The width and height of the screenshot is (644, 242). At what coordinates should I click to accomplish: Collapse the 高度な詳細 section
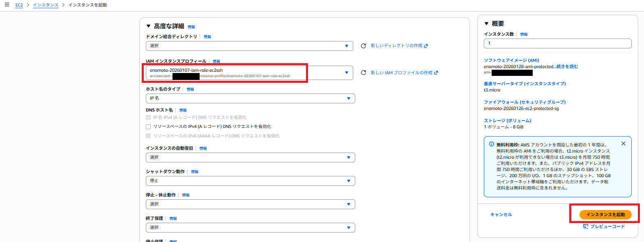(x=149, y=26)
